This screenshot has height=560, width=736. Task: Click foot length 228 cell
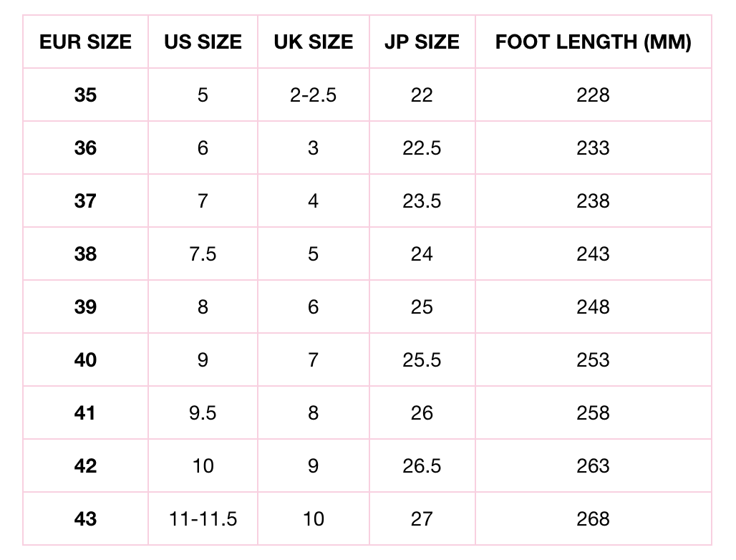coord(593,95)
